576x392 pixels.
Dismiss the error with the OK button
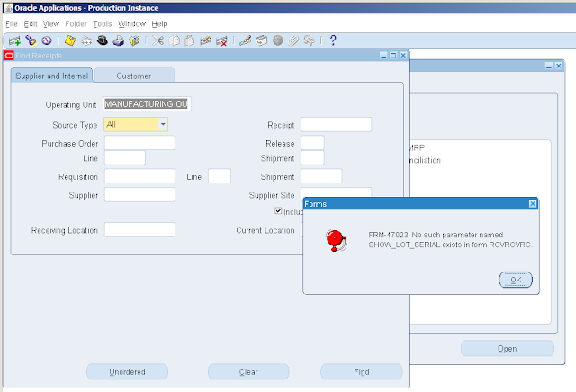click(516, 280)
